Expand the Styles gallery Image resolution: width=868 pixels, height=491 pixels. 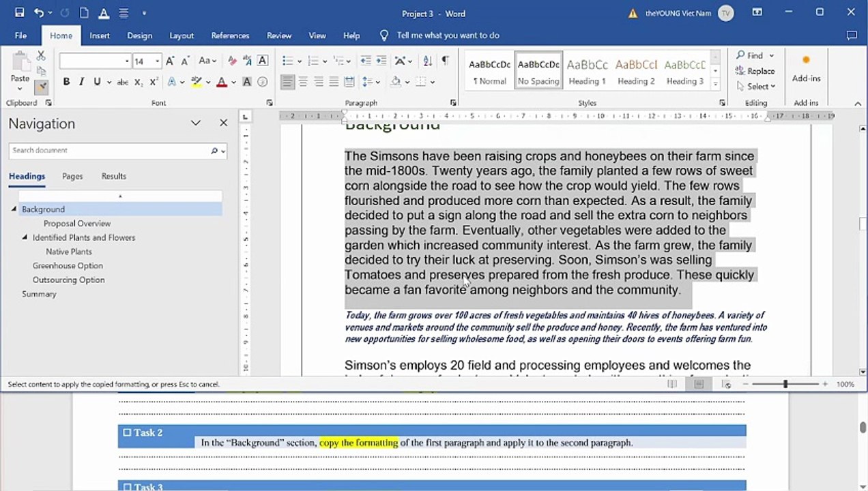715,85
